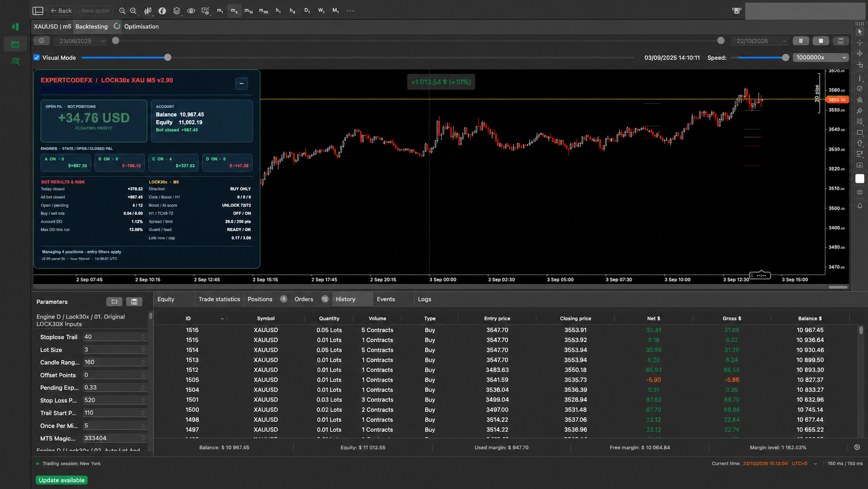Viewport: 868px width, 489px height.
Task: Stop the backtest
Action: pos(821,41)
